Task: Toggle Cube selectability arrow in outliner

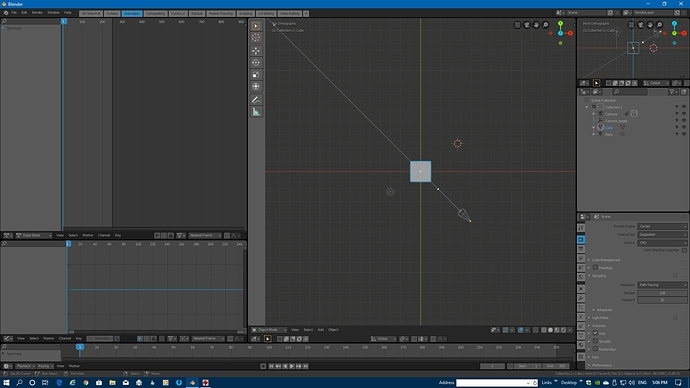Action: (x=677, y=128)
